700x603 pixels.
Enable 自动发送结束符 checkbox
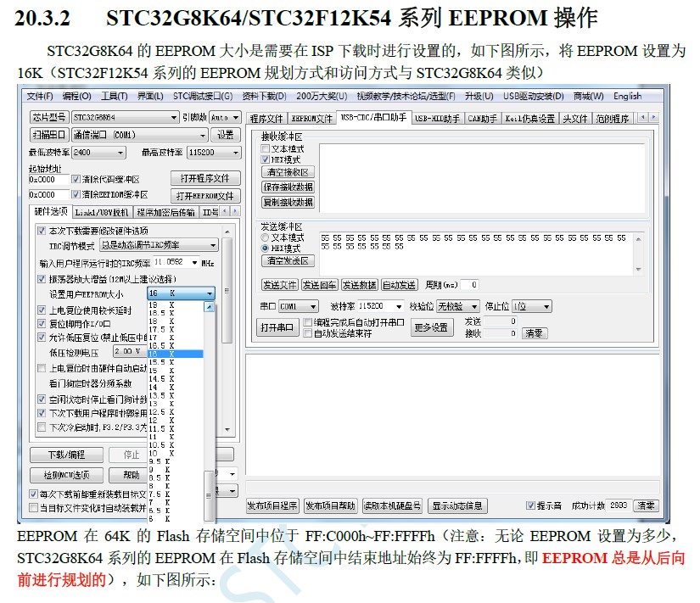[x=308, y=333]
